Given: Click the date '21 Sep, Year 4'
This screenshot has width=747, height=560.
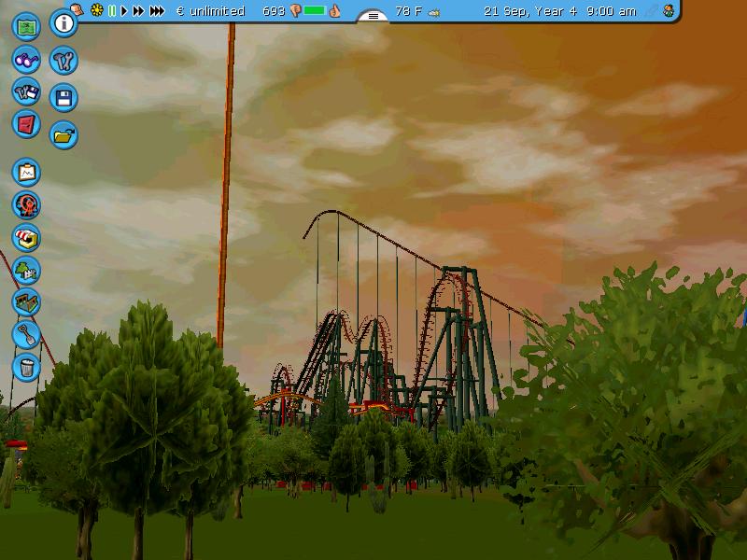Looking at the screenshot, I should [x=530, y=11].
